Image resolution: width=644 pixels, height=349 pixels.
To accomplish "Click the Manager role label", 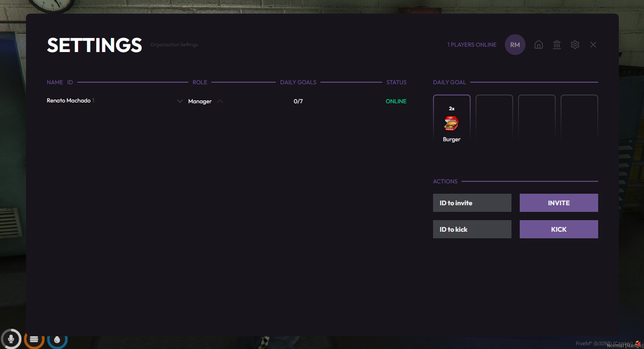I will (200, 102).
